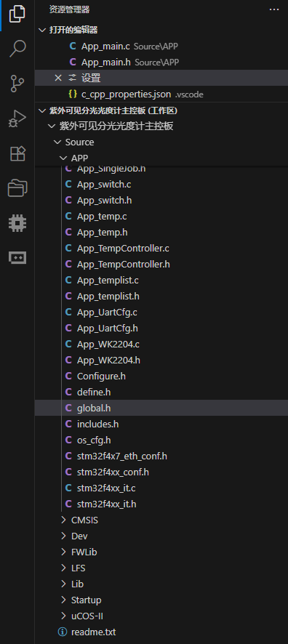The image size is (288, 644).
Task: Open the Search view
Action: pyautogui.click(x=17, y=48)
